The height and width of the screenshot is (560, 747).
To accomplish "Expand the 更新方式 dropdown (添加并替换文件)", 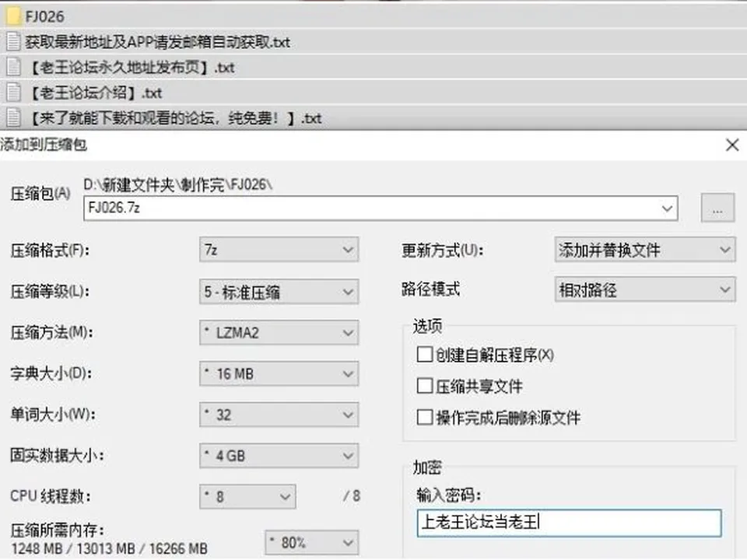I will [645, 250].
